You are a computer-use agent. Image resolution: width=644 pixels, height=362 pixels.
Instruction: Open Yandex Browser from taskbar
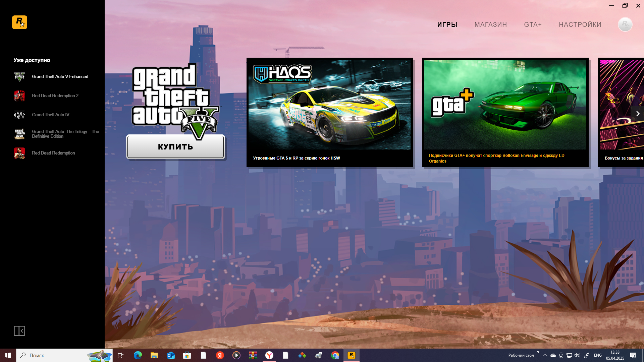(269, 355)
